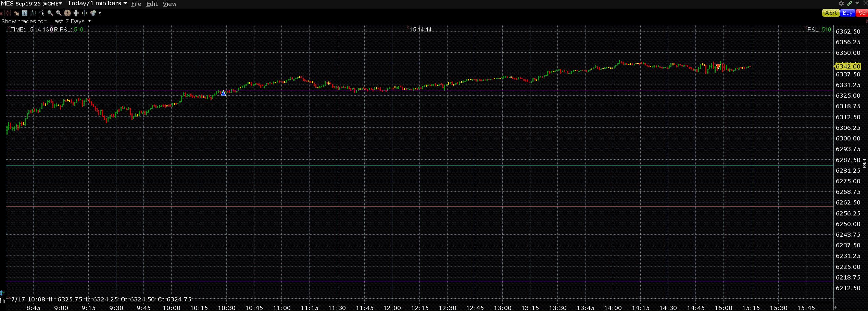Dismiss the 15:14:14 time label
868x311 pixels.
pyautogui.click(x=408, y=27)
